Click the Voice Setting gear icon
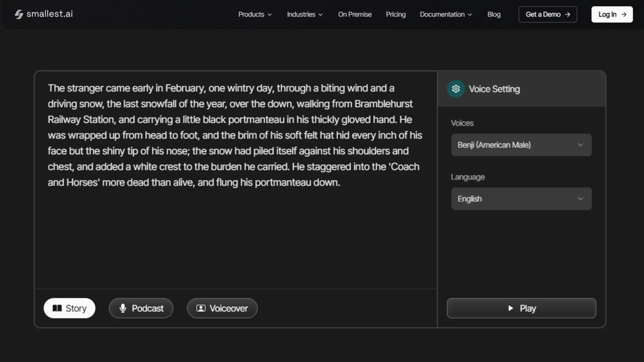 pyautogui.click(x=456, y=89)
